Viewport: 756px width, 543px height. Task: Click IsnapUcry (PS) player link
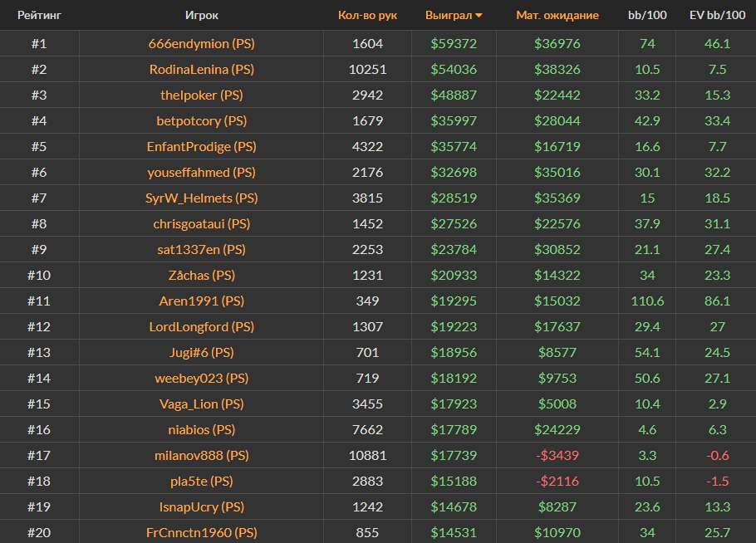coord(201,506)
